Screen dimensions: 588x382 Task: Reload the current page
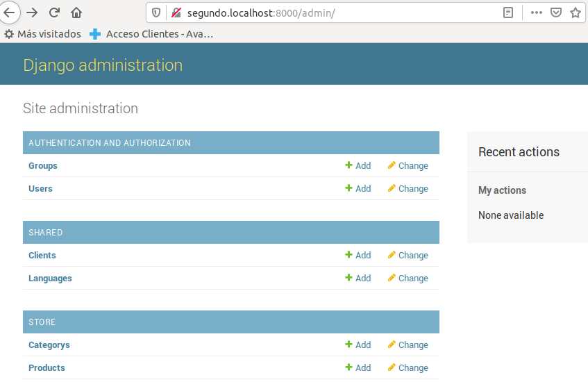(x=54, y=13)
